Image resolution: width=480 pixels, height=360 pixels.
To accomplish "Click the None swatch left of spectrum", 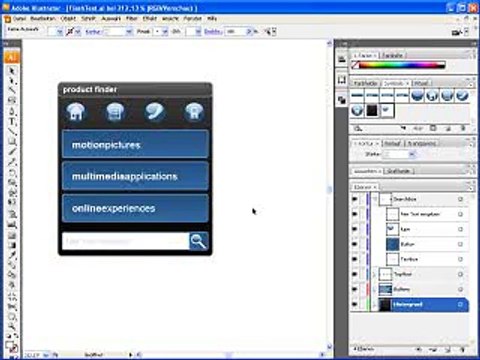I will point(355,65).
